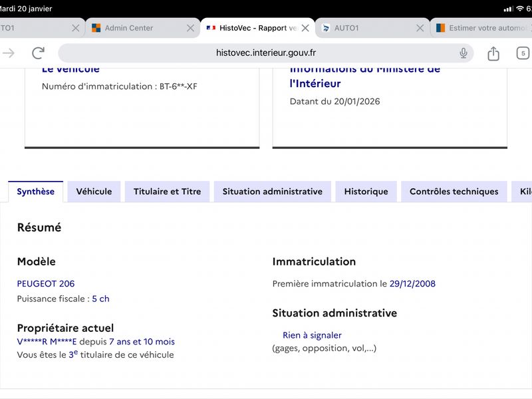The height and width of the screenshot is (399, 532).
Task: Click the Rien à signaler link
Action: coord(312,335)
